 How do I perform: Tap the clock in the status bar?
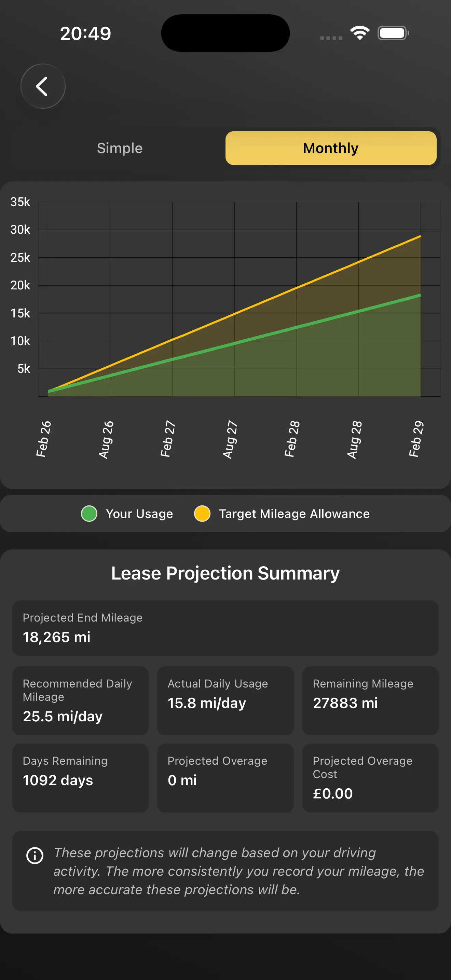[85, 33]
